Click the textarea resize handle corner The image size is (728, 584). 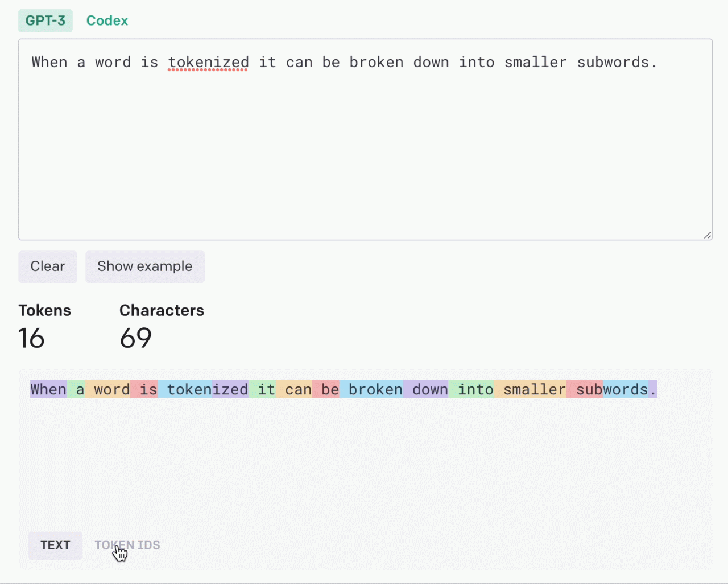point(707,235)
